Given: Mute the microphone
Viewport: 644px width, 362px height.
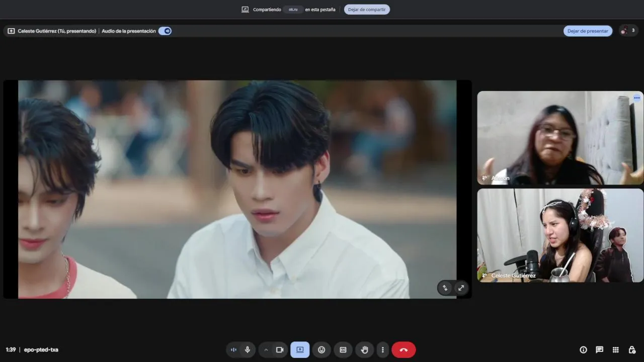Looking at the screenshot, I should tap(247, 350).
